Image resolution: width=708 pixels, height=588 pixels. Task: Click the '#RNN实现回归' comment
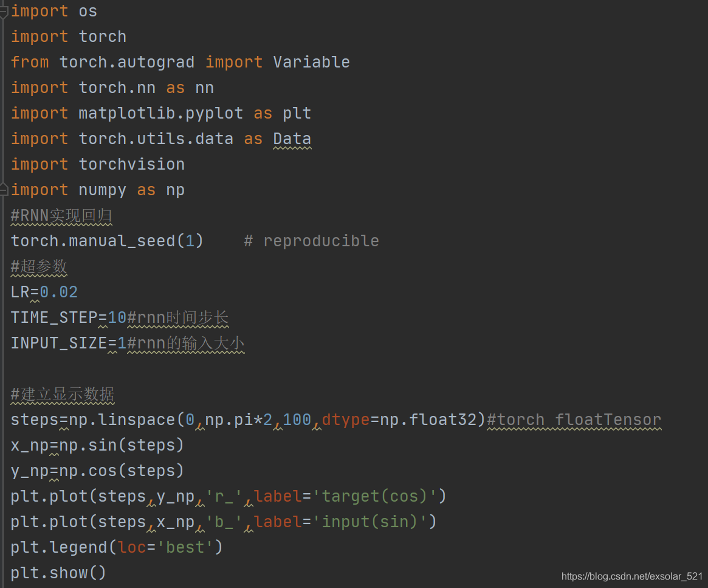(x=61, y=215)
